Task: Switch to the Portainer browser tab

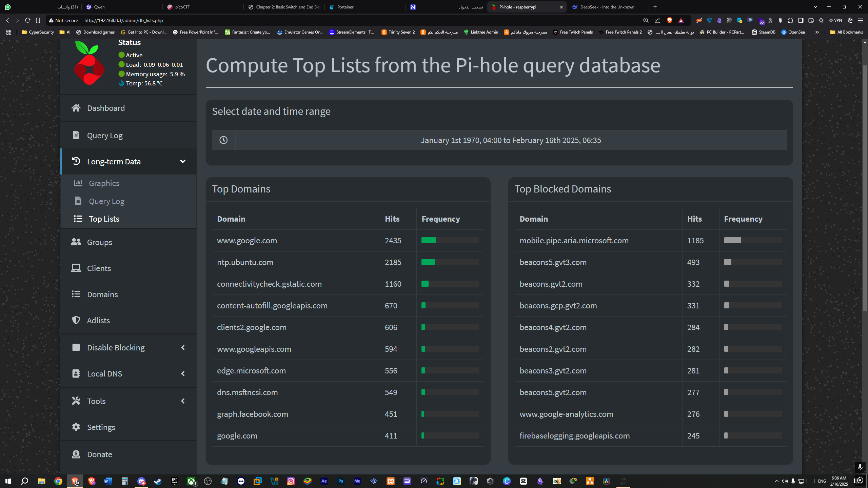Action: click(x=364, y=7)
